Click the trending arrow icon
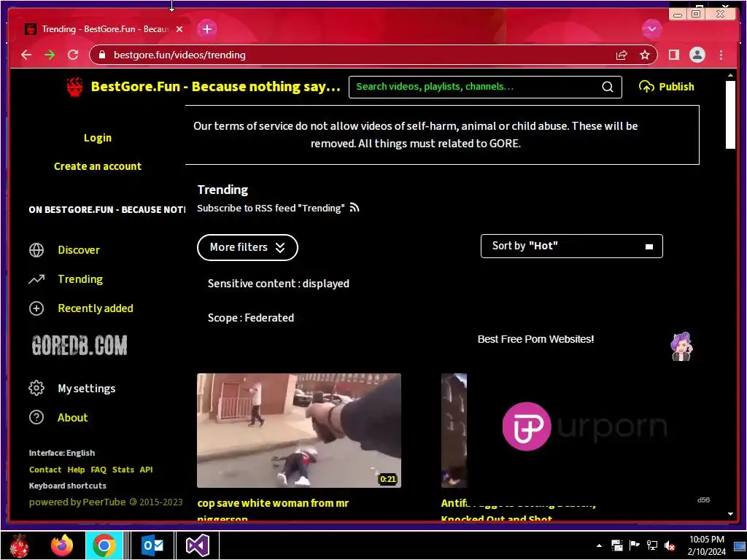This screenshot has height=560, width=747. [x=36, y=279]
